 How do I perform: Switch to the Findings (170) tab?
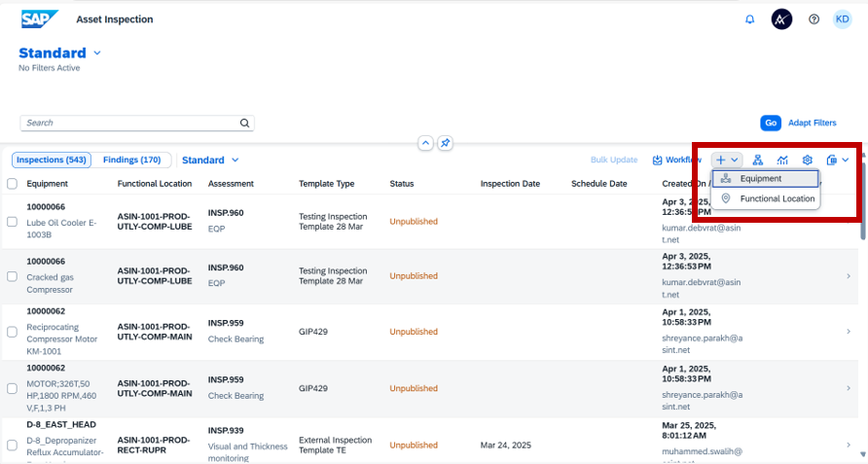tap(131, 161)
